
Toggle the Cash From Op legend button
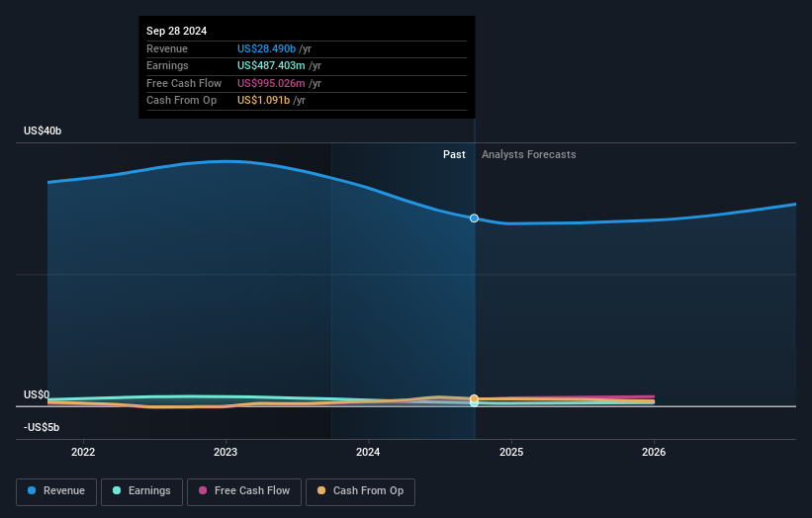tap(360, 491)
